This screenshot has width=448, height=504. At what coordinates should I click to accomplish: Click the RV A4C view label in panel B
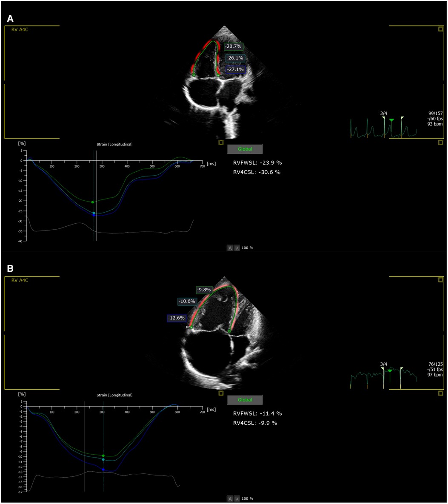20,280
